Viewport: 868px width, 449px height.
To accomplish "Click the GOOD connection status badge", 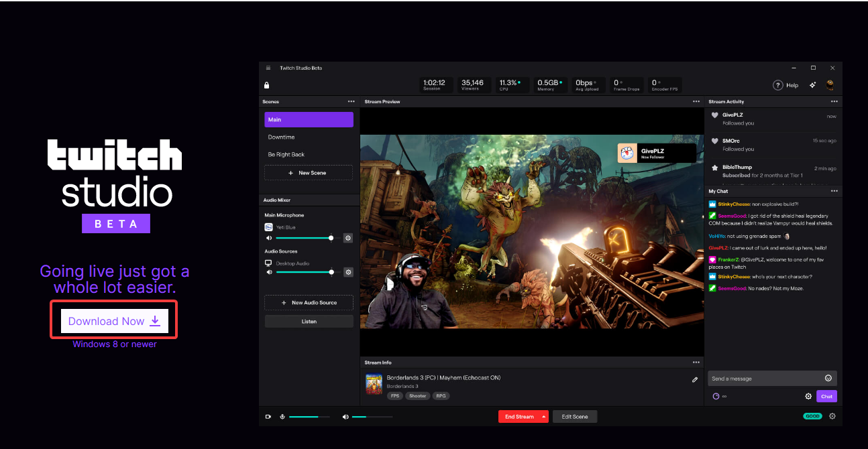I will [x=813, y=416].
